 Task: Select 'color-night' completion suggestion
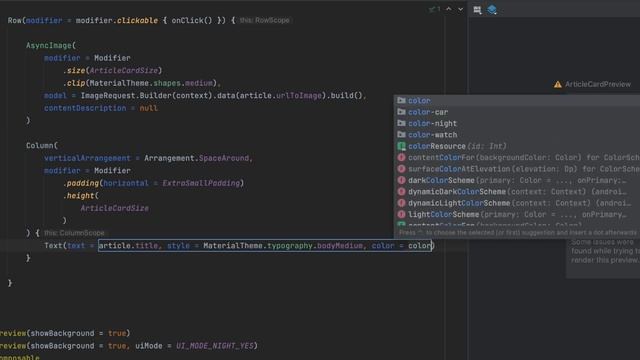coord(517,123)
